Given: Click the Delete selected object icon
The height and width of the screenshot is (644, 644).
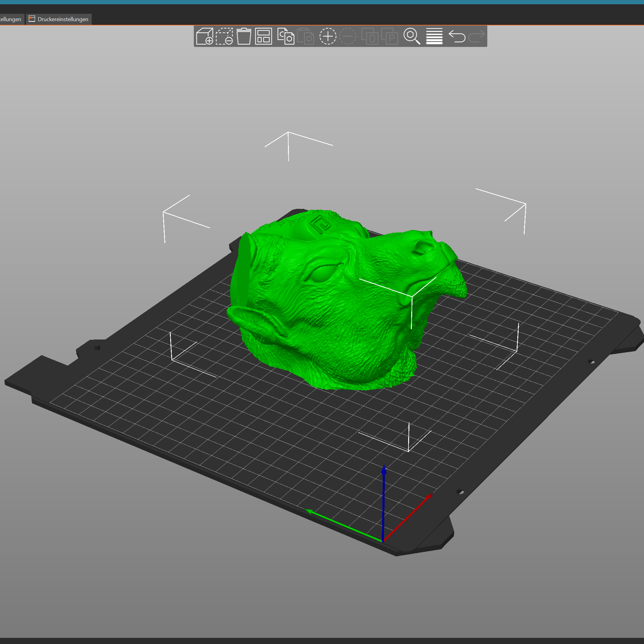Looking at the screenshot, I should (224, 36).
